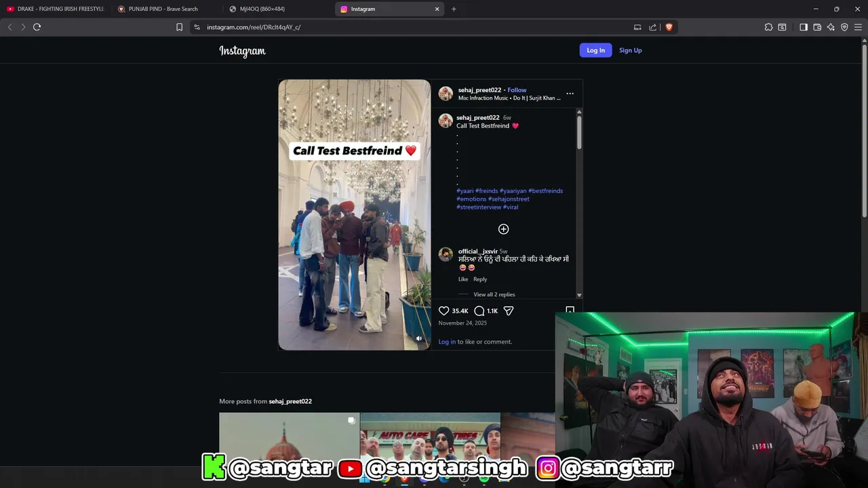The image size is (868, 488).
Task: Reload the Instagram page
Action: click(37, 27)
